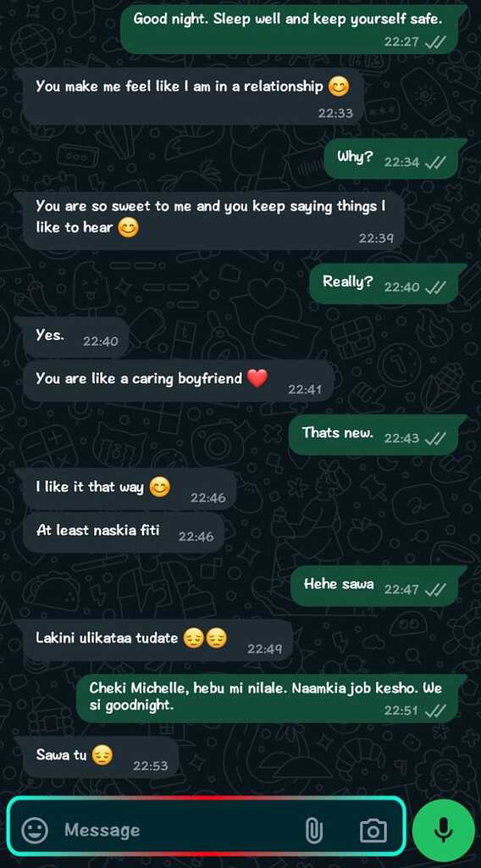The width and height of the screenshot is (481, 868).
Task: Tap the green microphone voice button
Action: pos(444,829)
